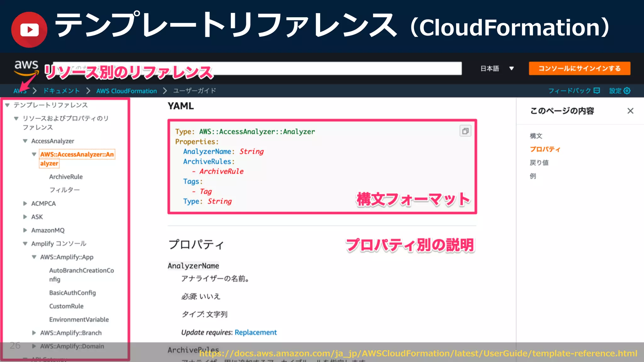Expand ACMPCA tree node
The width and height of the screenshot is (644, 362).
pyautogui.click(x=25, y=204)
